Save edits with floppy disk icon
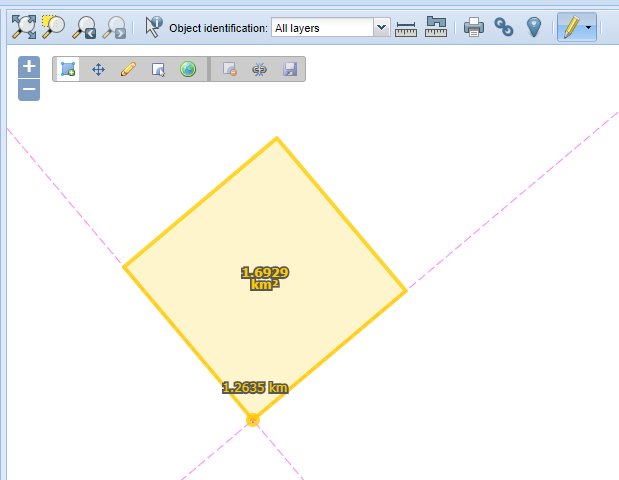The height and width of the screenshot is (480, 619). 290,69
